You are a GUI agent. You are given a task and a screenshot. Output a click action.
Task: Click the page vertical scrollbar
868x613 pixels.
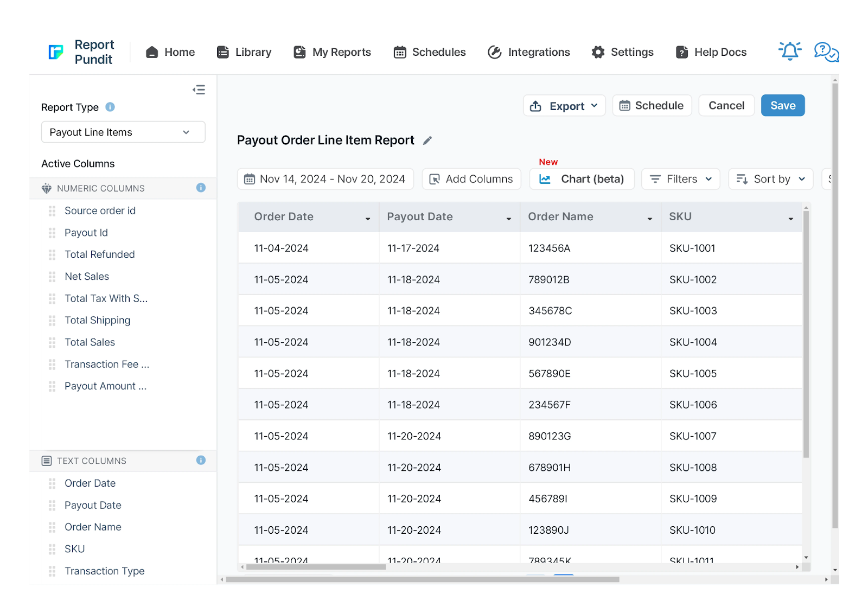(x=835, y=305)
